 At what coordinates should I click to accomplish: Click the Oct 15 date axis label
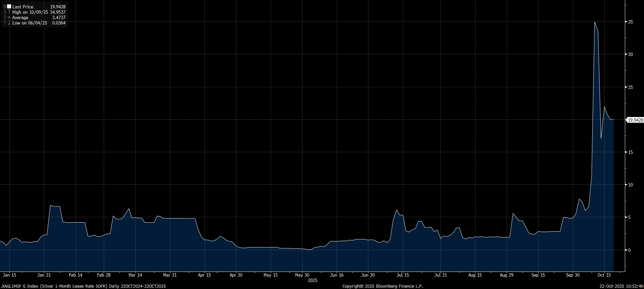point(604,275)
